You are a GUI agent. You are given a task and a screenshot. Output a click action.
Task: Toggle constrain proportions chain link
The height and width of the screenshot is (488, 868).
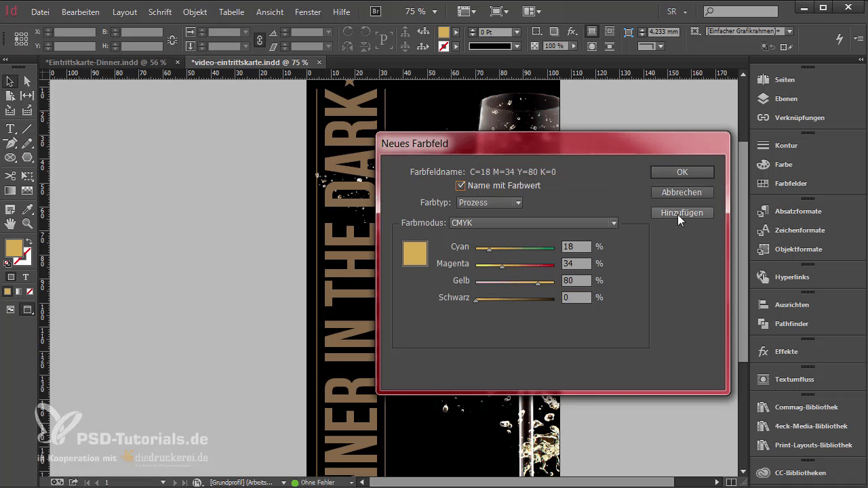pos(259,39)
